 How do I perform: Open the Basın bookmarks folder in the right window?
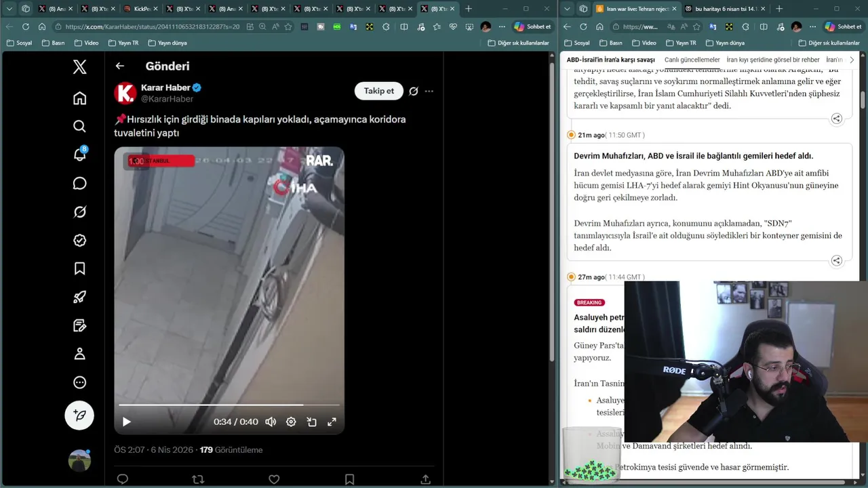(x=610, y=43)
